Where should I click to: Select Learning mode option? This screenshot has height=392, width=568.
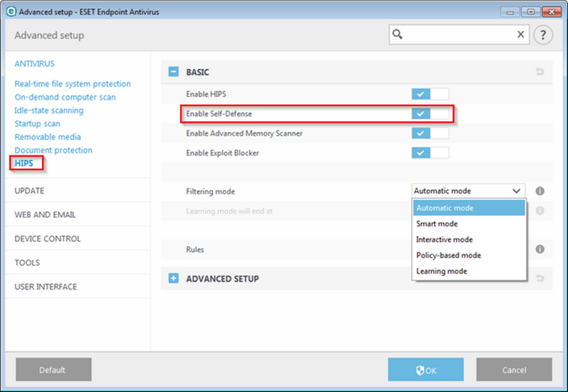tap(469, 271)
